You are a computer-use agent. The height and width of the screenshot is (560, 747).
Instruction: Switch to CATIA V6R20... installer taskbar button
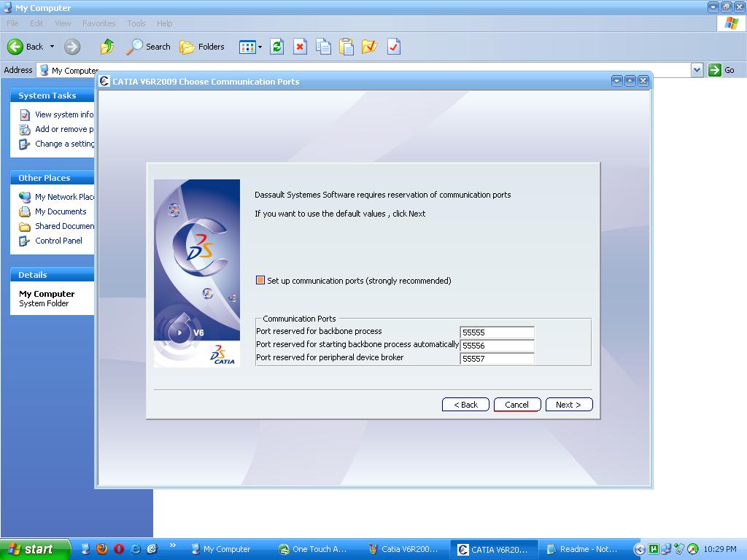click(x=493, y=549)
